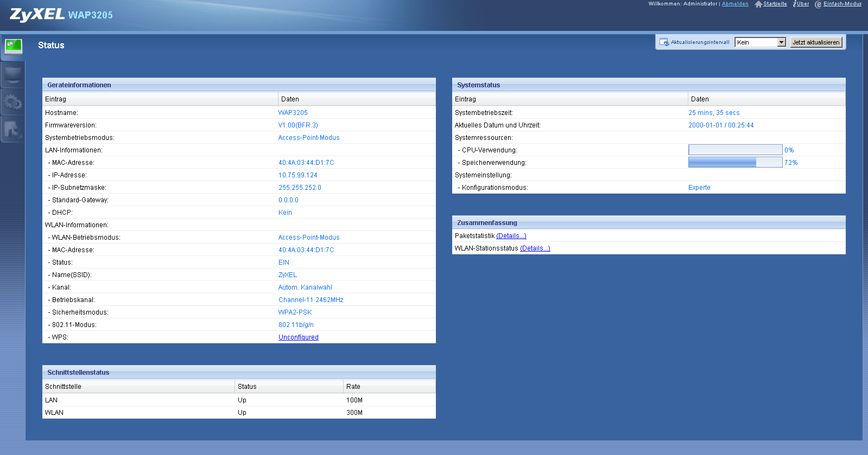The image size is (868, 455).
Task: Click the Zusammenfassung panel header
Action: click(649, 223)
